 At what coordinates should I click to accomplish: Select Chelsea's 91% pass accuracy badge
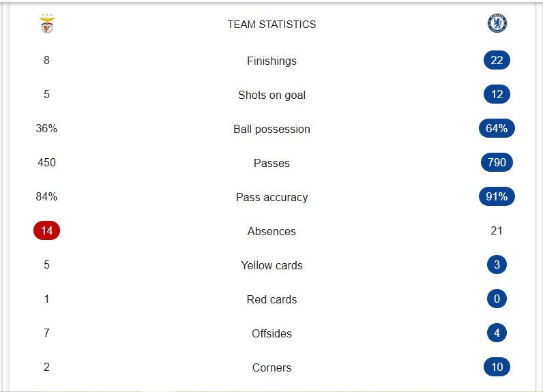click(497, 196)
